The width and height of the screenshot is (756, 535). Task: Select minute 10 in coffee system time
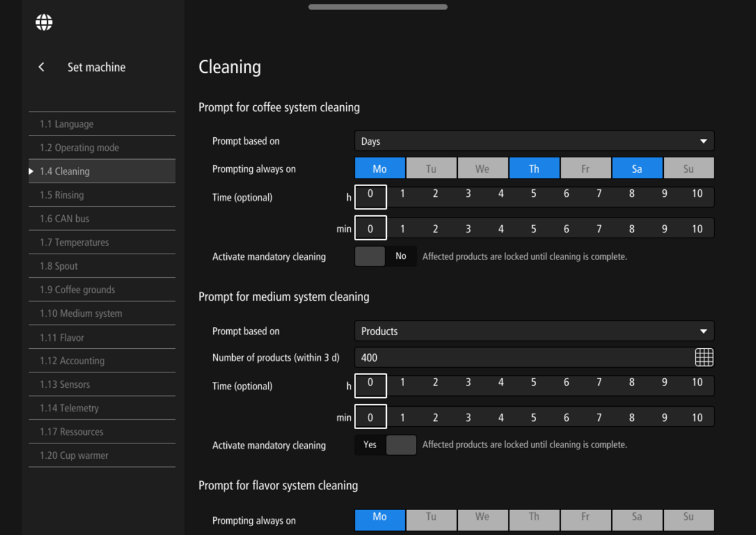coord(697,229)
